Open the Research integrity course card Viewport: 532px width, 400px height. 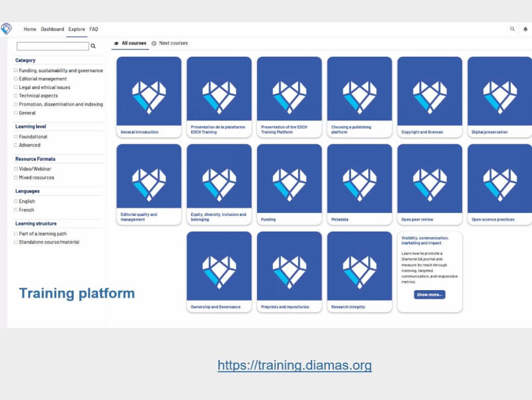[360, 272]
